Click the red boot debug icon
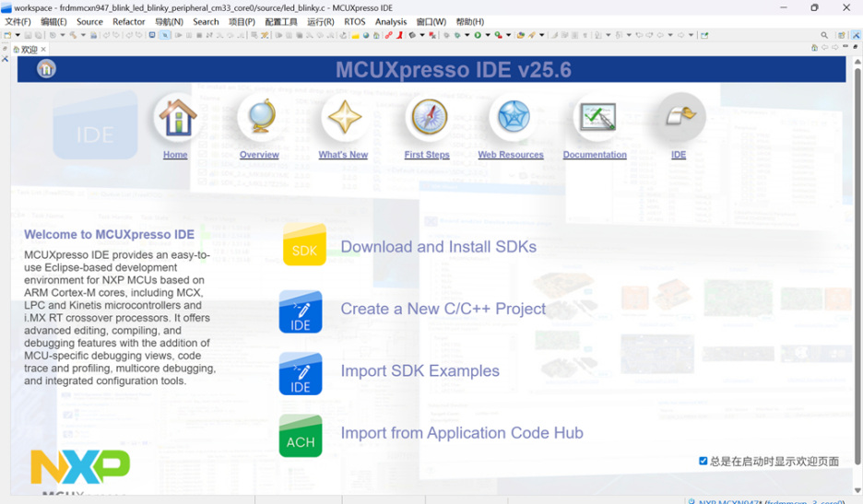The width and height of the screenshot is (863, 504). tap(399, 35)
